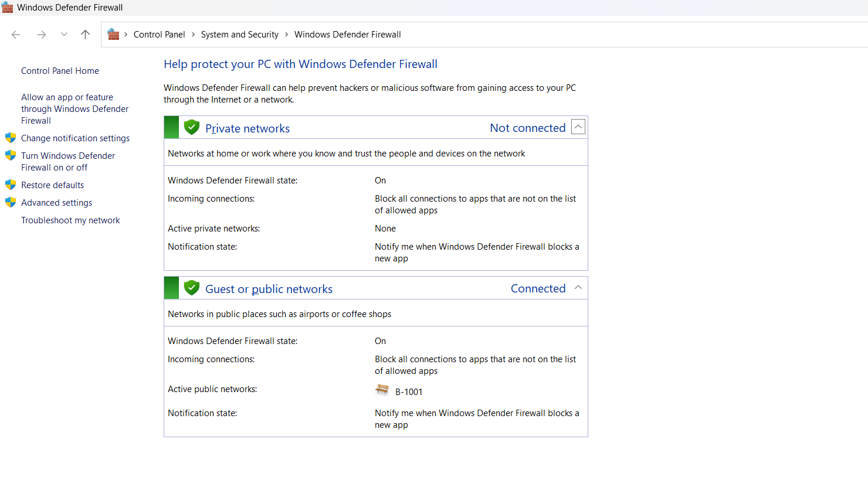The image size is (868, 480).
Task: Click the green shield beside Guest or public networks
Action: tap(192, 288)
